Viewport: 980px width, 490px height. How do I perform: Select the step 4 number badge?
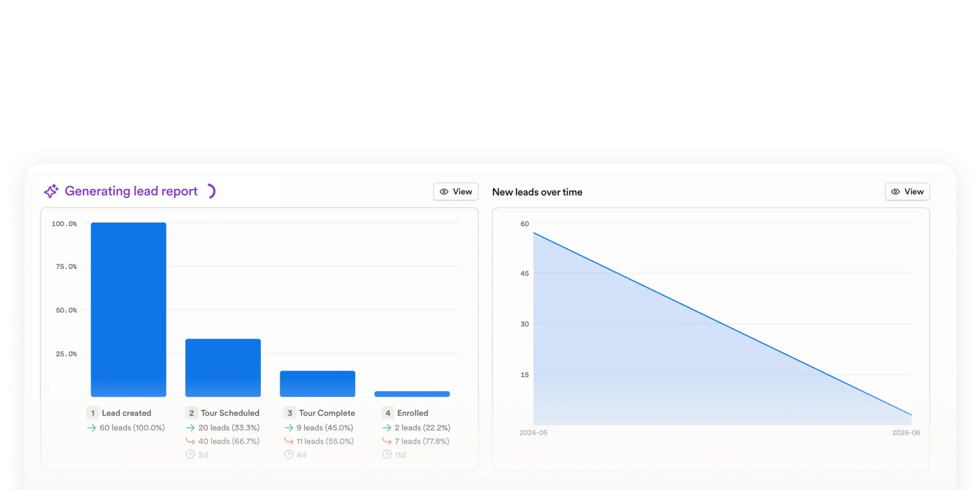pyautogui.click(x=388, y=413)
